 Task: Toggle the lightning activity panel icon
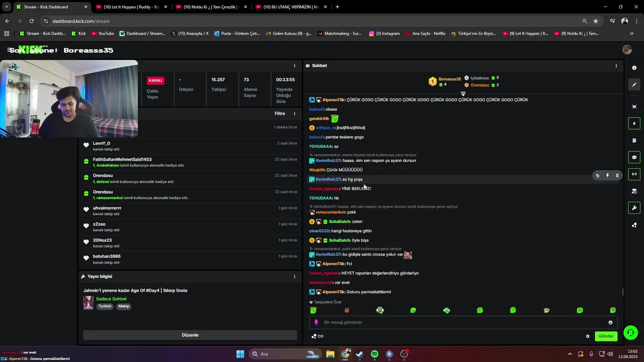pyautogui.click(x=634, y=124)
